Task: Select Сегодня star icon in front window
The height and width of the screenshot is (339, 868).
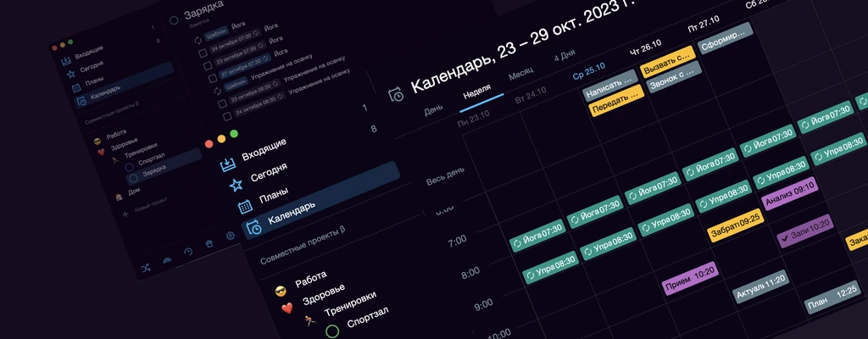Action: [x=236, y=185]
